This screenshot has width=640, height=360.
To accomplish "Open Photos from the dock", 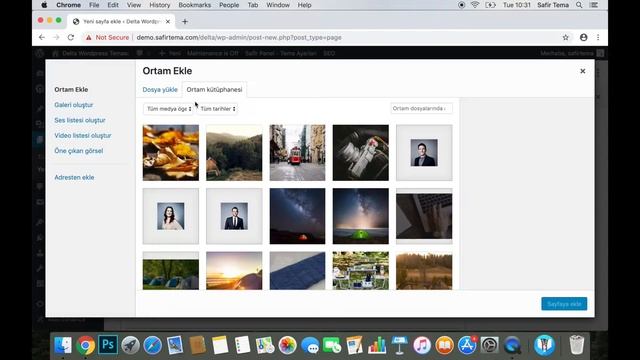I will pyautogui.click(x=287, y=345).
